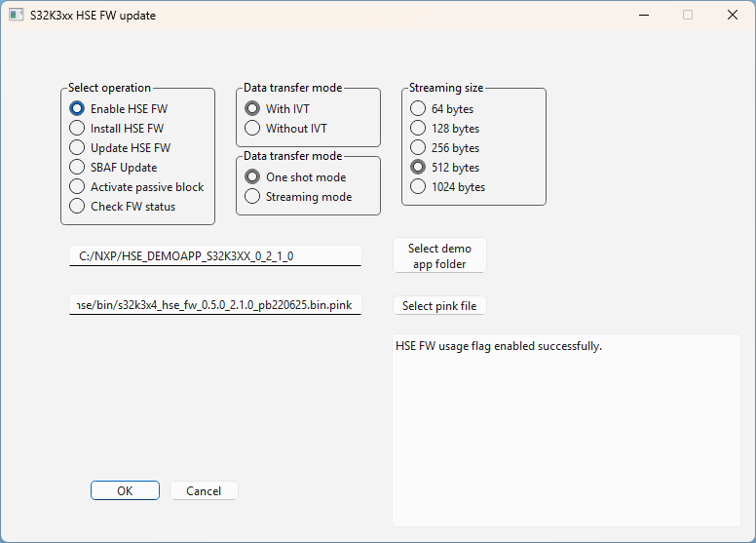Set streaming size to 64 bytes
This screenshot has width=756, height=543.
[x=418, y=108]
